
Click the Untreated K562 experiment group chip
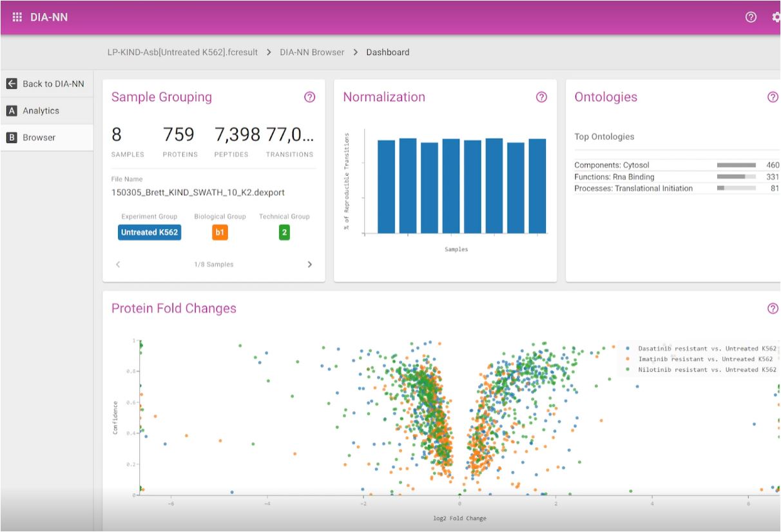(x=149, y=233)
